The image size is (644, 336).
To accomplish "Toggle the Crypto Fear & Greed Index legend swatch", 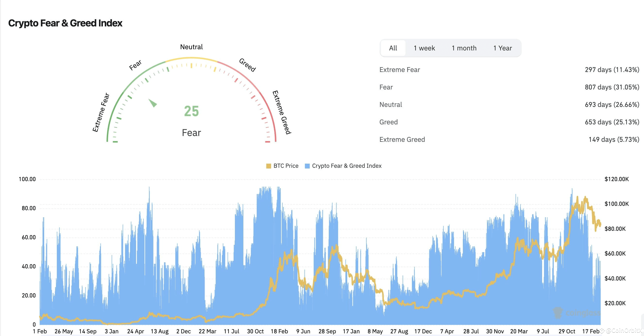I will [307, 166].
